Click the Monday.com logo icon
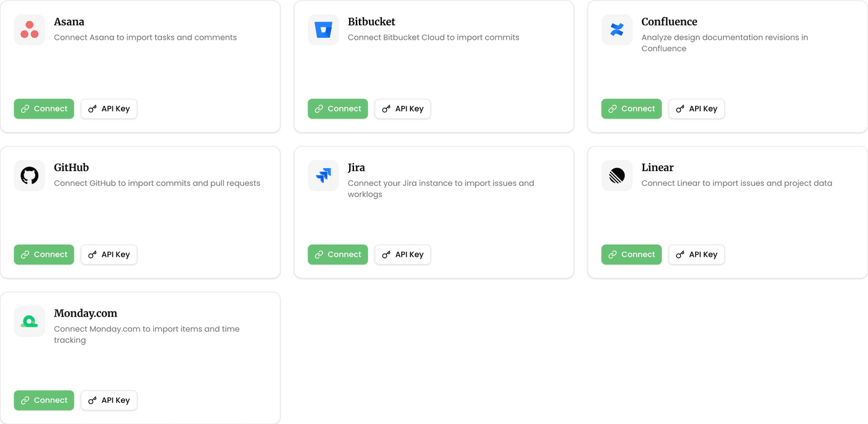 click(30, 321)
